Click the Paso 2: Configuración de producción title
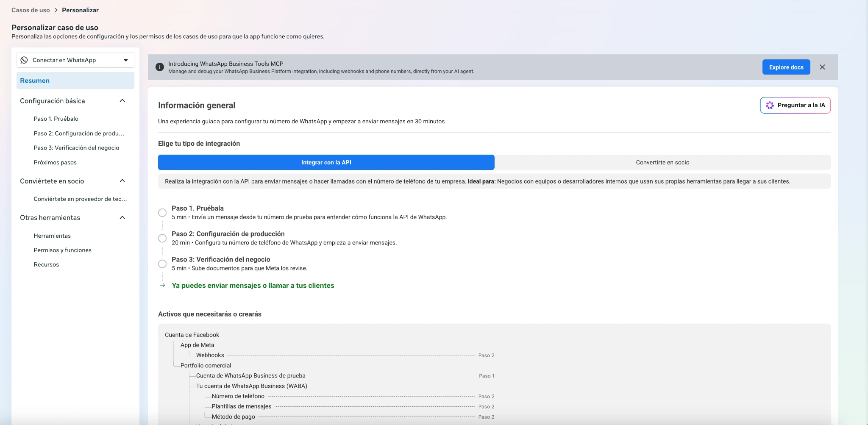Image resolution: width=868 pixels, height=425 pixels. point(228,233)
